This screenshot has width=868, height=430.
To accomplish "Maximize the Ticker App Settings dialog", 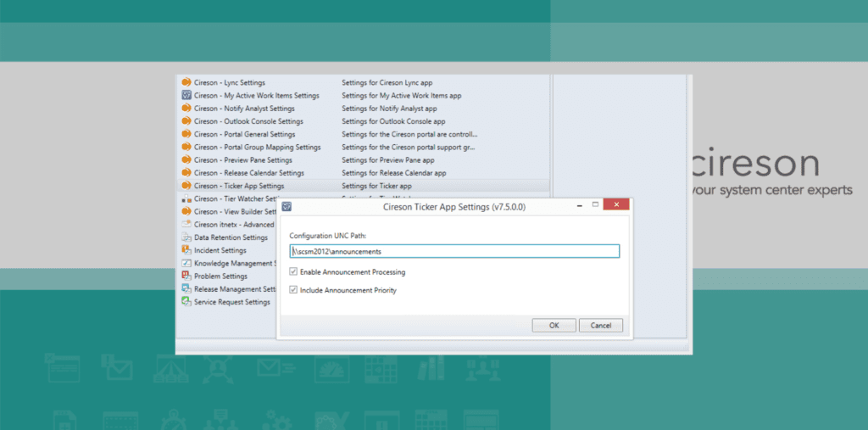I will click(596, 205).
